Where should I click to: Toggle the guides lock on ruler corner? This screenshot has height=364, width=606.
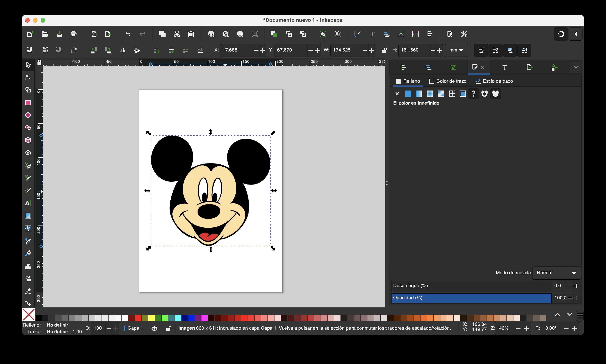pos(39,63)
